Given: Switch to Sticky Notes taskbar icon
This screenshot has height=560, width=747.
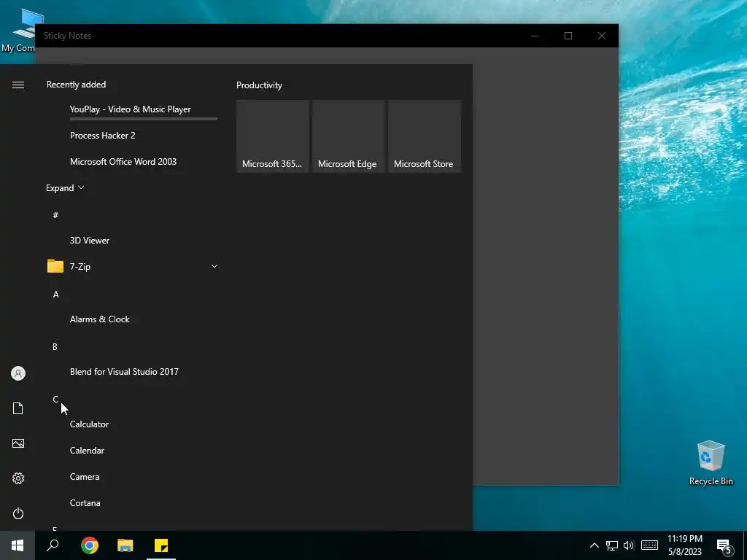Looking at the screenshot, I should coord(161,545).
